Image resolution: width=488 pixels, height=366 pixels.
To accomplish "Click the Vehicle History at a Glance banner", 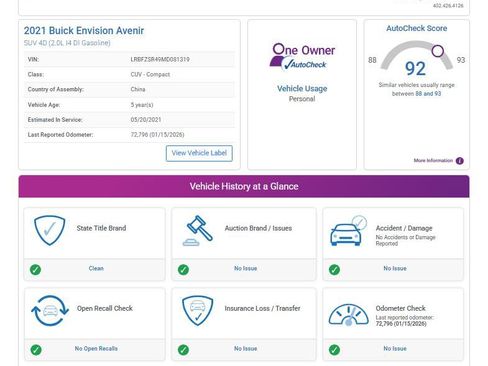I will tap(244, 186).
